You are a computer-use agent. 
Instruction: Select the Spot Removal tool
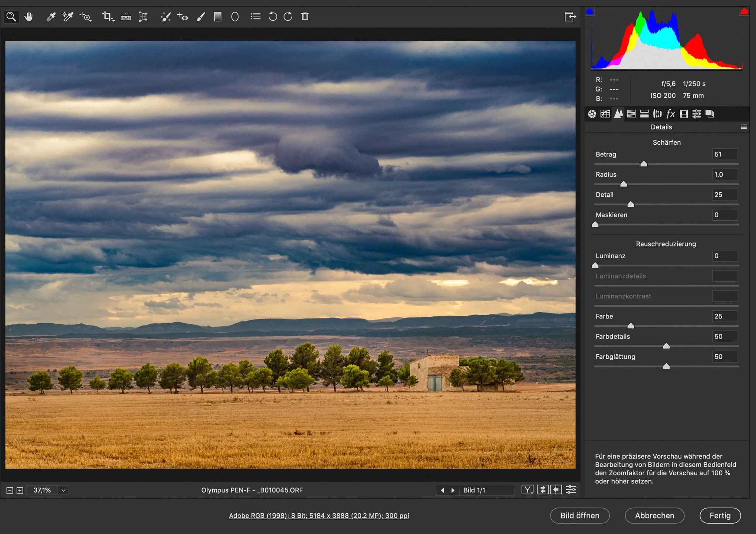(x=166, y=17)
